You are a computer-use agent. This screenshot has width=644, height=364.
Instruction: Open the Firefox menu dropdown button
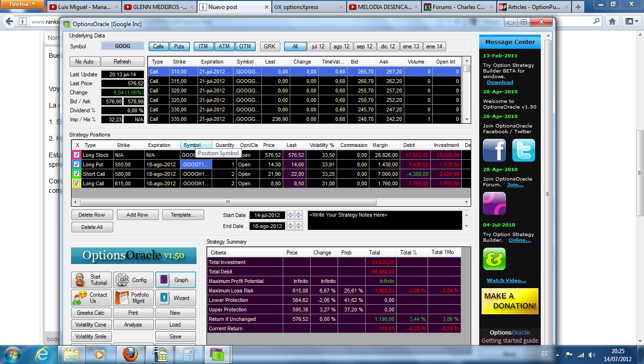(x=22, y=4)
